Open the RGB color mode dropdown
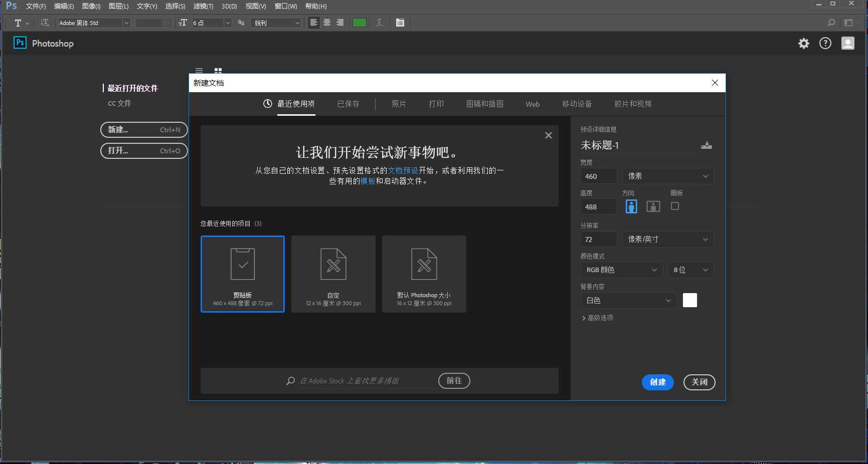The width and height of the screenshot is (868, 464). (622, 270)
